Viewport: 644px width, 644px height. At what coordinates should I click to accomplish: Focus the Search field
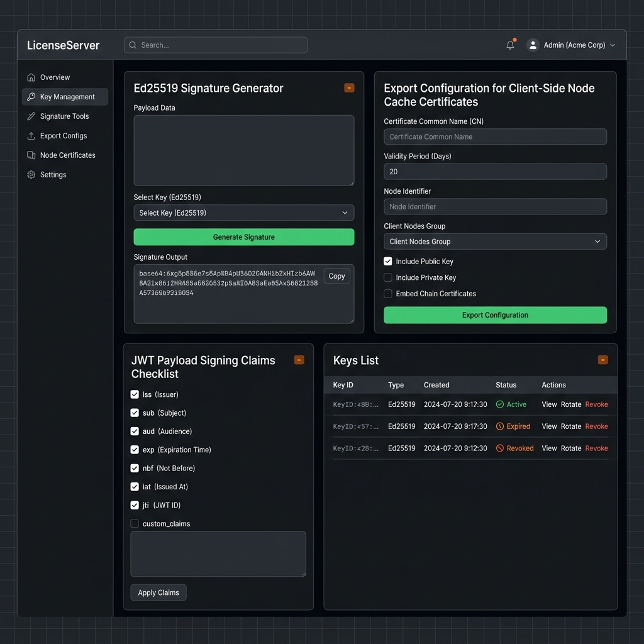tap(216, 45)
